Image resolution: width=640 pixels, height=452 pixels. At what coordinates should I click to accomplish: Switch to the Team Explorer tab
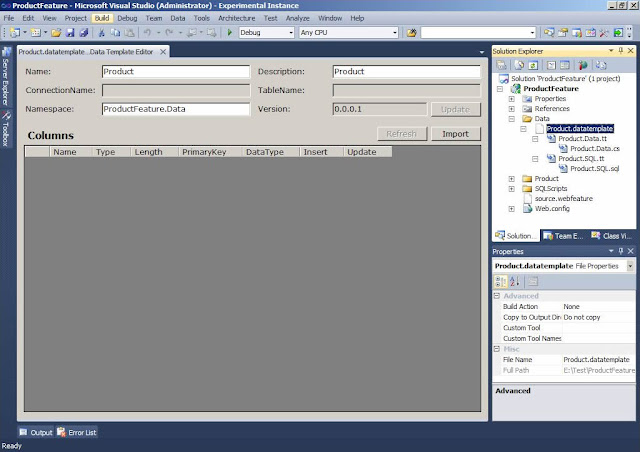pos(563,236)
